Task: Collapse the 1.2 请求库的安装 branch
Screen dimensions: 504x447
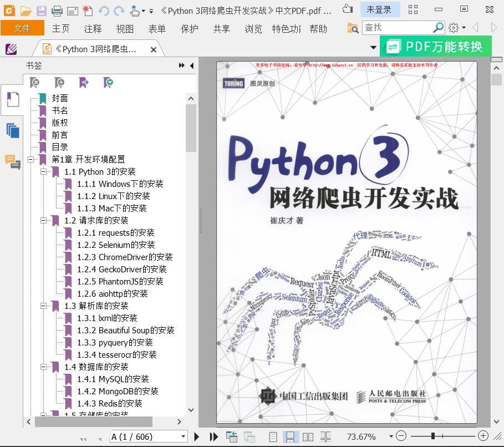Action: 43,220
